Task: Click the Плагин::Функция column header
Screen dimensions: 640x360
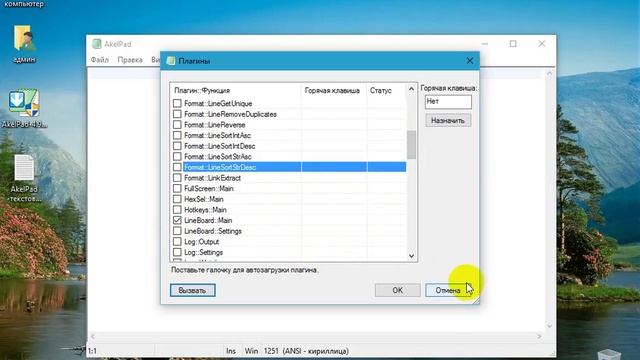Action: click(235, 90)
